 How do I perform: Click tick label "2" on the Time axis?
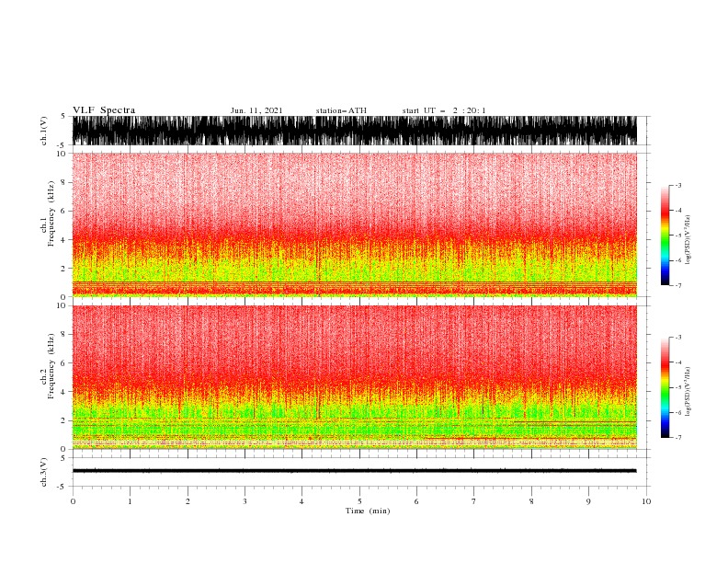(x=188, y=501)
